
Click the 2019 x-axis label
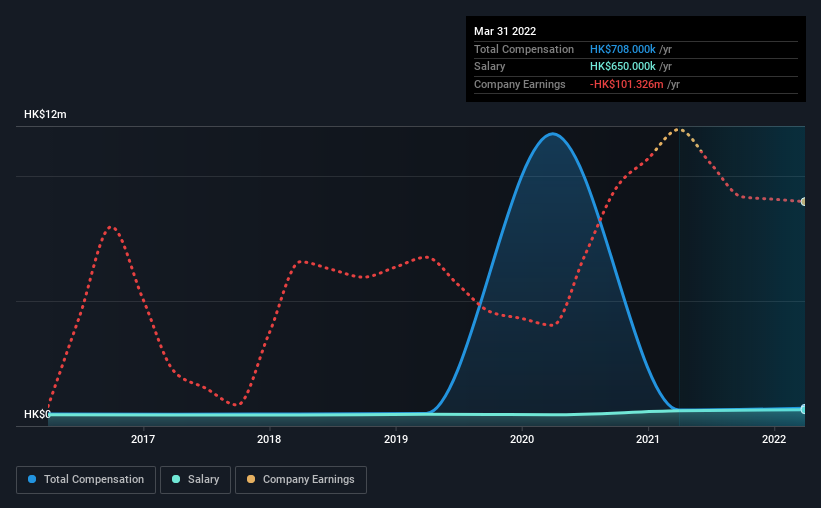tap(396, 439)
